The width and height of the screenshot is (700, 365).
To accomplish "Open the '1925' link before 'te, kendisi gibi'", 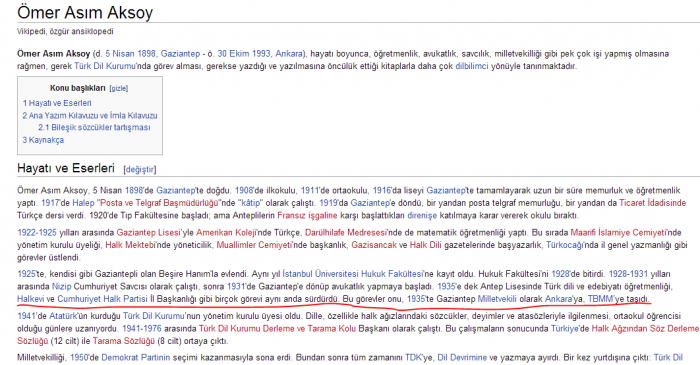I will coord(26,274).
